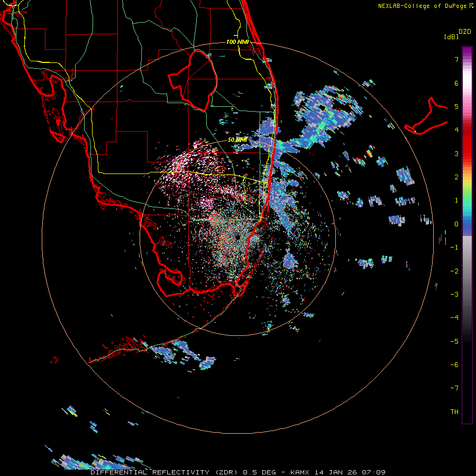Click the NEXLAB-College of DuPage credit text
The height and width of the screenshot is (476, 476).
[422, 6]
